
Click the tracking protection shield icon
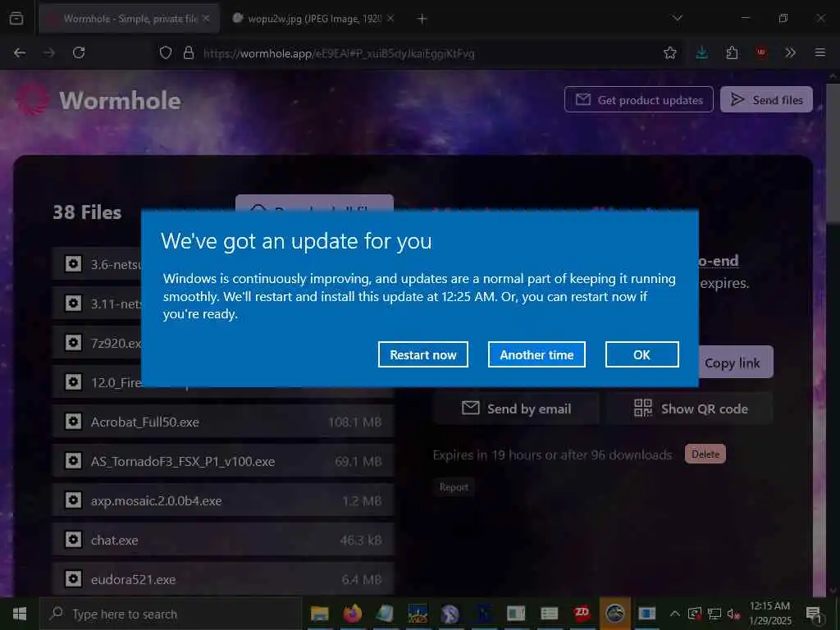coord(166,53)
